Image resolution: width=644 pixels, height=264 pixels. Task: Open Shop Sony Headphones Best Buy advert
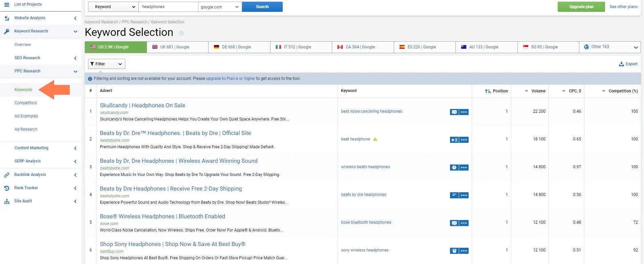pyautogui.click(x=173, y=244)
